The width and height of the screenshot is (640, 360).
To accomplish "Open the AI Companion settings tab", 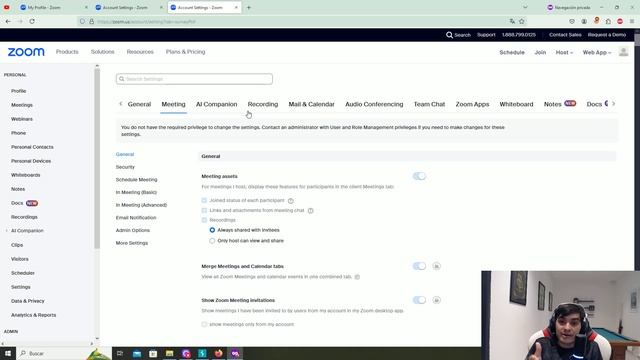I will click(x=216, y=104).
